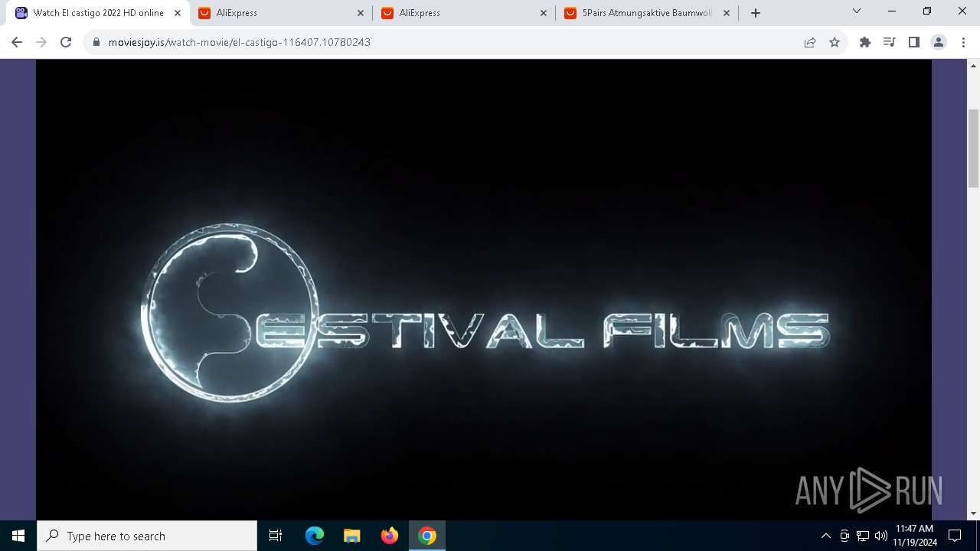
Task: Close the Watch El castigo tab
Action: click(x=178, y=13)
